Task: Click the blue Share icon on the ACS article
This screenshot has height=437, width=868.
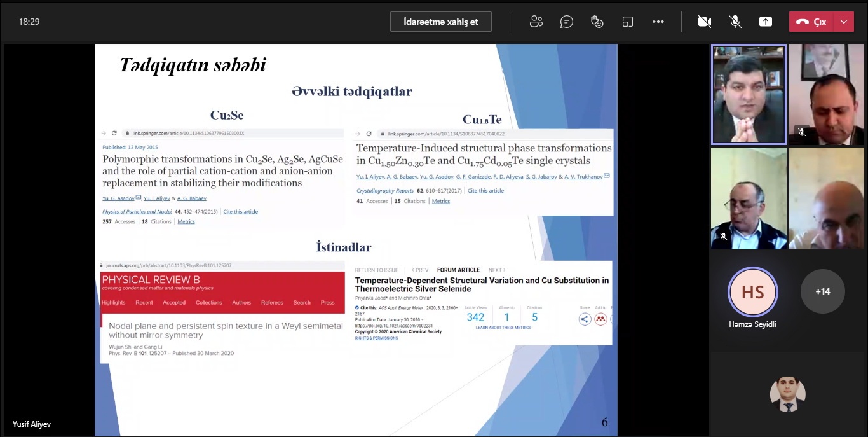Action: point(585,319)
